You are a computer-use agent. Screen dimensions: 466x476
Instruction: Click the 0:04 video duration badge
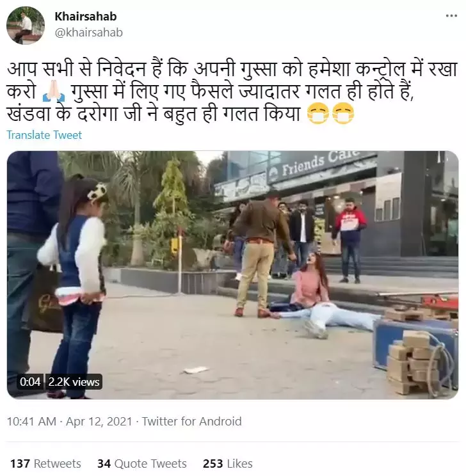point(30,381)
